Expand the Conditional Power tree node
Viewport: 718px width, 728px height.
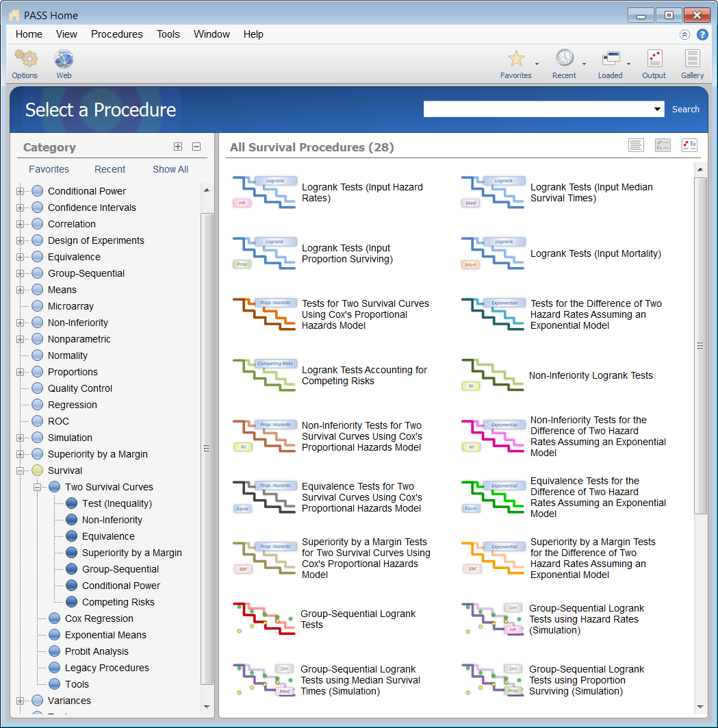[20, 191]
